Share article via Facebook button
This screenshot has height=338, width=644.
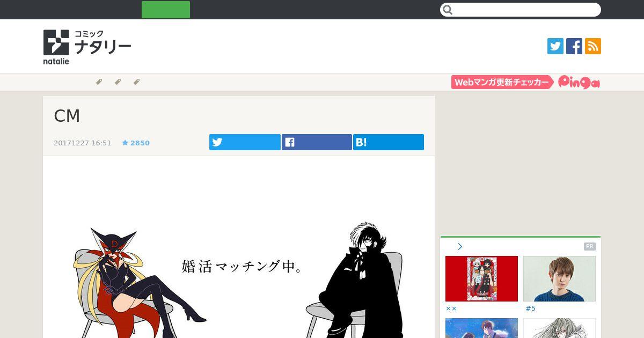pyautogui.click(x=317, y=142)
